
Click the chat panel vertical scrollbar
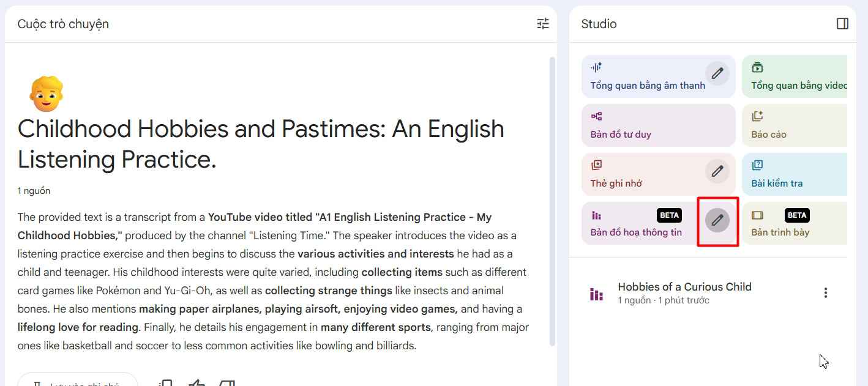[x=552, y=202]
